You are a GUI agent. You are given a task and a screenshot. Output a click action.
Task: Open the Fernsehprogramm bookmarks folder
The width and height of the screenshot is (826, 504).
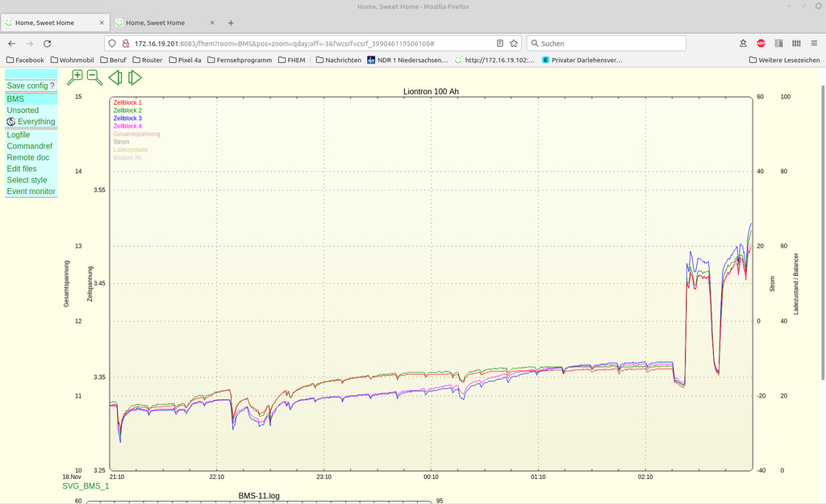[240, 60]
